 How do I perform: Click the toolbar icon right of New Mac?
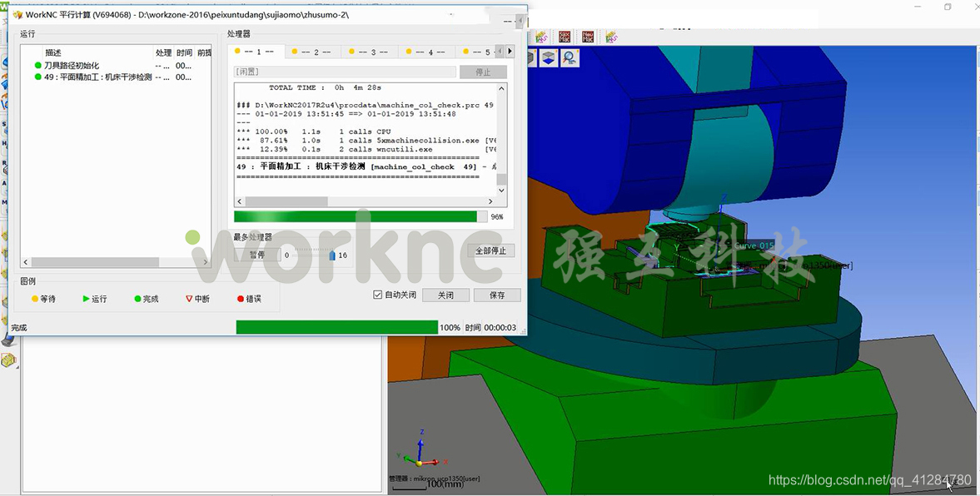pos(611,37)
